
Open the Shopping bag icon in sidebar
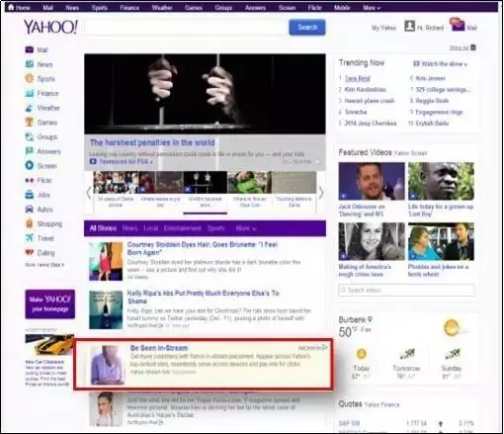[30, 223]
